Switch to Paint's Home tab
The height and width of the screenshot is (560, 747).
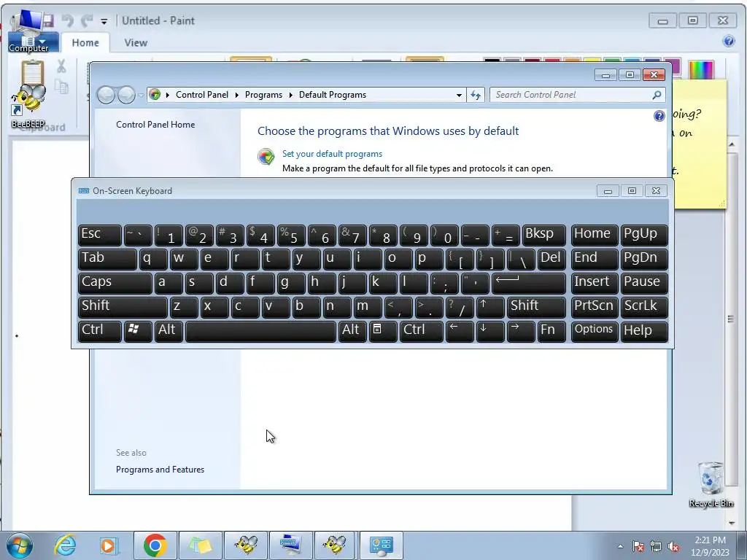85,42
